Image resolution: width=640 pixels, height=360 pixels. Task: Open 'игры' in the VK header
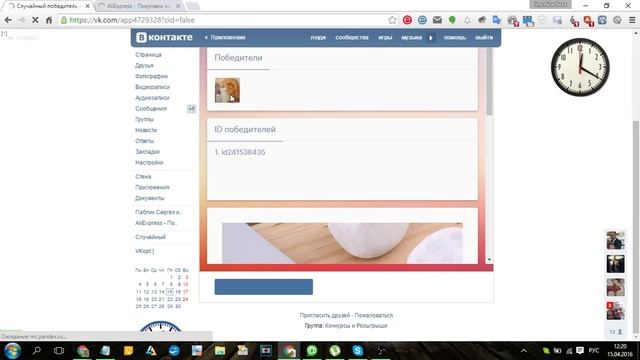pyautogui.click(x=385, y=37)
